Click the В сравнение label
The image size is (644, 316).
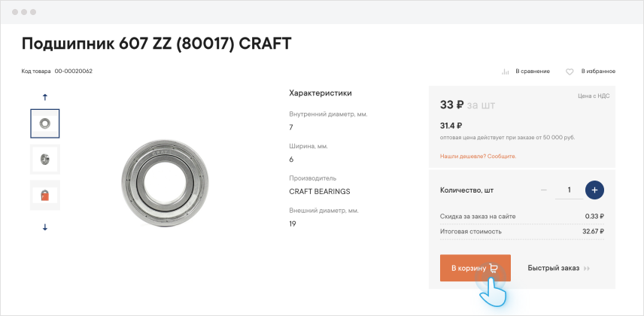click(532, 71)
